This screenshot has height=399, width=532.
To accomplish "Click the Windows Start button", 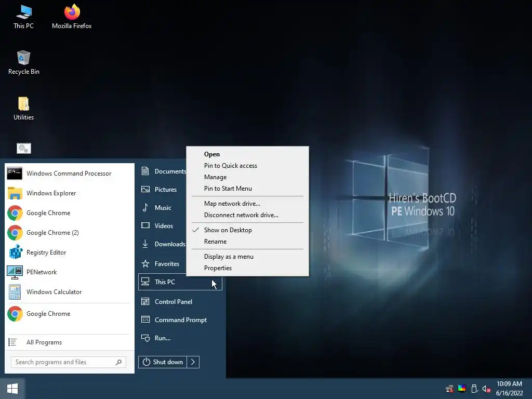I will (12, 389).
